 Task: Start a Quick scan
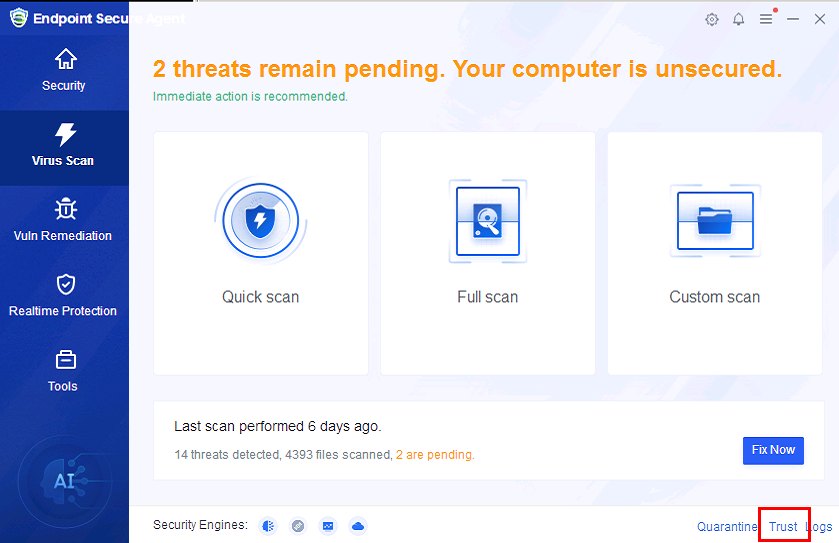[x=261, y=253]
